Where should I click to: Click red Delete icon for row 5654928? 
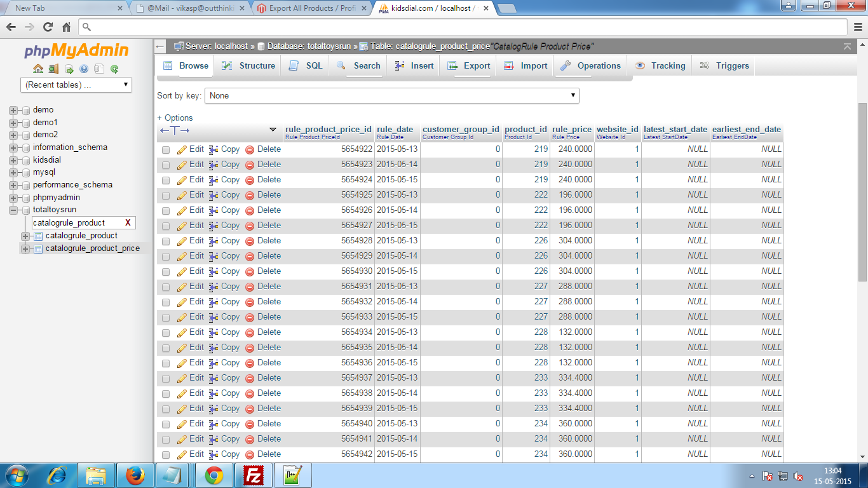click(250, 241)
